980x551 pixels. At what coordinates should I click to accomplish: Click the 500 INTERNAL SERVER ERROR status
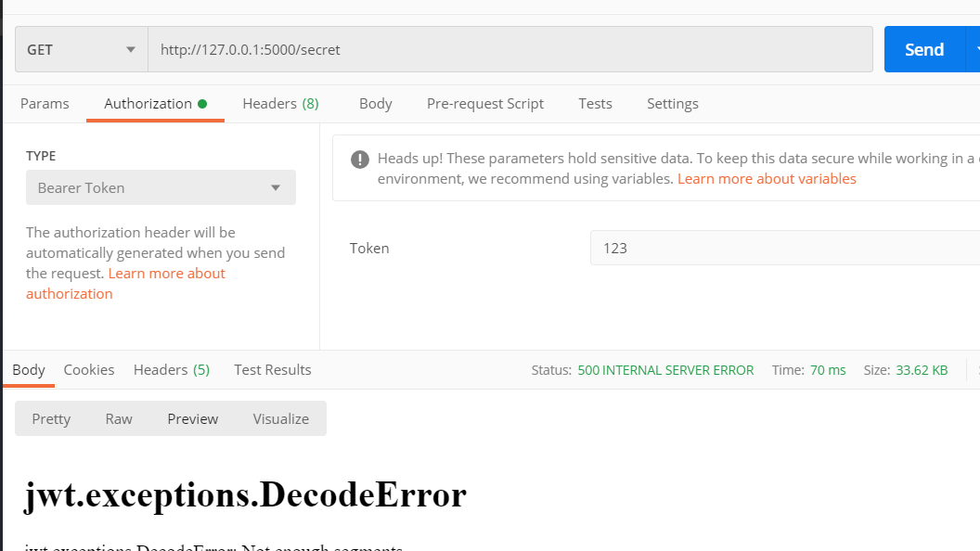(665, 370)
